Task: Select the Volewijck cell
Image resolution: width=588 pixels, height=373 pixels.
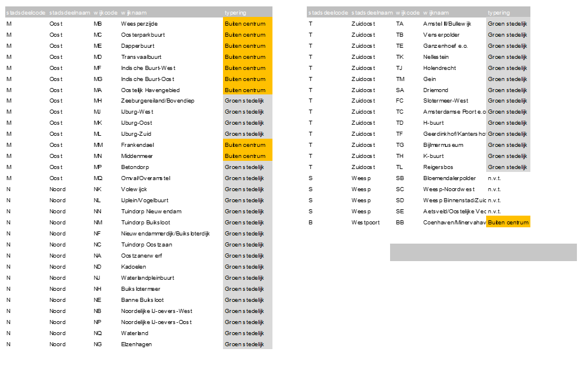Action: coord(134,189)
